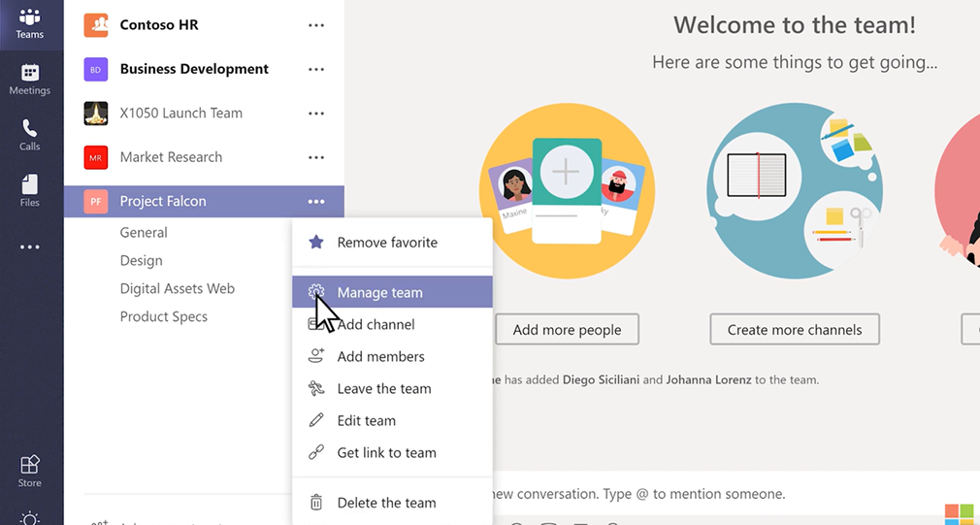Select Edit team option
Viewport: 980px width, 525px height.
pos(393,420)
